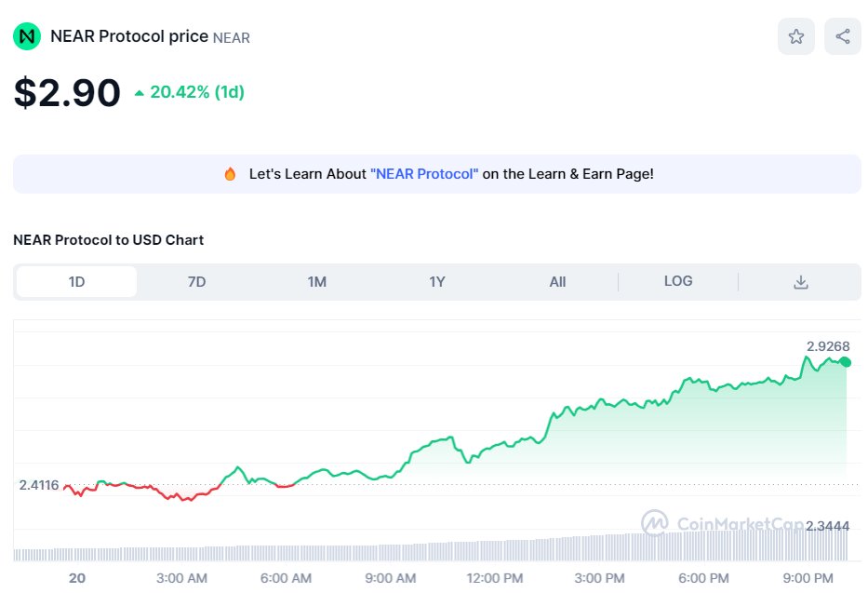Click the 2.4116 opening price label
Image resolution: width=868 pixels, height=593 pixels.
pyautogui.click(x=39, y=485)
